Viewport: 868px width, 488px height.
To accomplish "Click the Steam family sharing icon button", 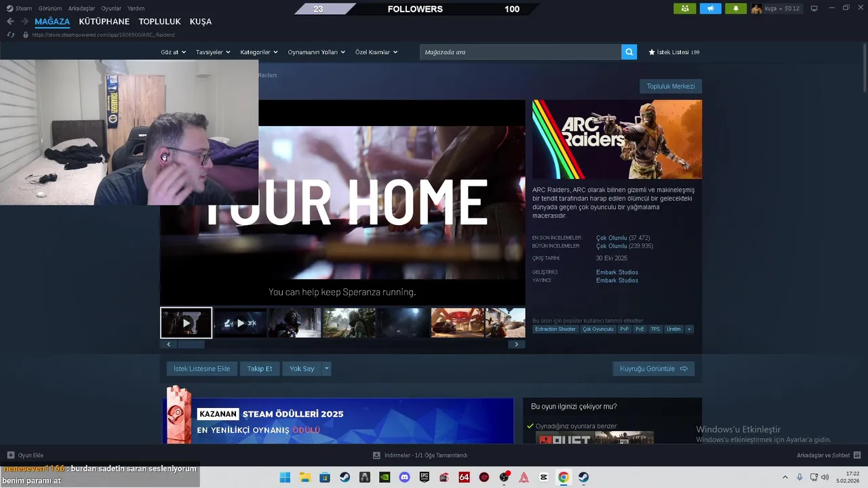I will coord(684,9).
